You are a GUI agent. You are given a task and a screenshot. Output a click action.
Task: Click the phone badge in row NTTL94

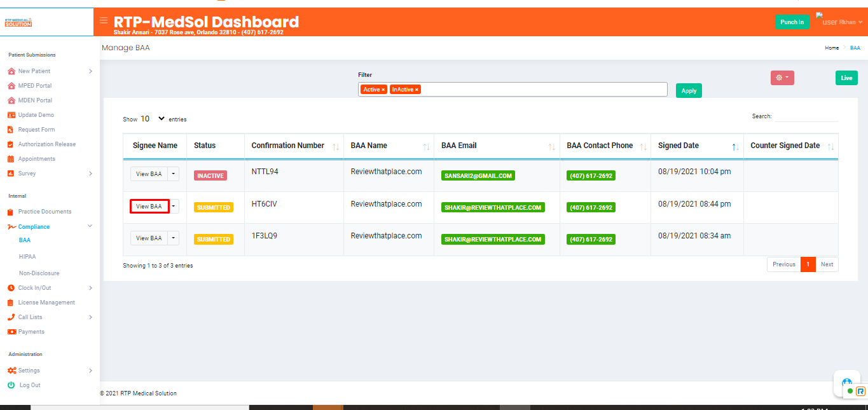coord(591,175)
